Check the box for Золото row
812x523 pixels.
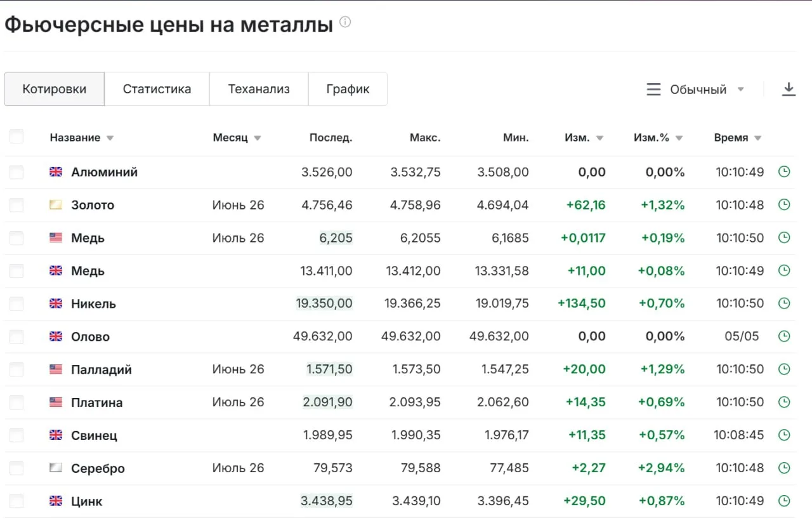(x=16, y=205)
